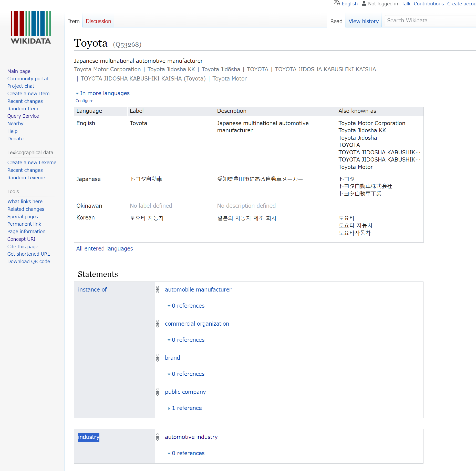Click Permanent link in Tools
The height and width of the screenshot is (471, 476).
click(x=24, y=224)
